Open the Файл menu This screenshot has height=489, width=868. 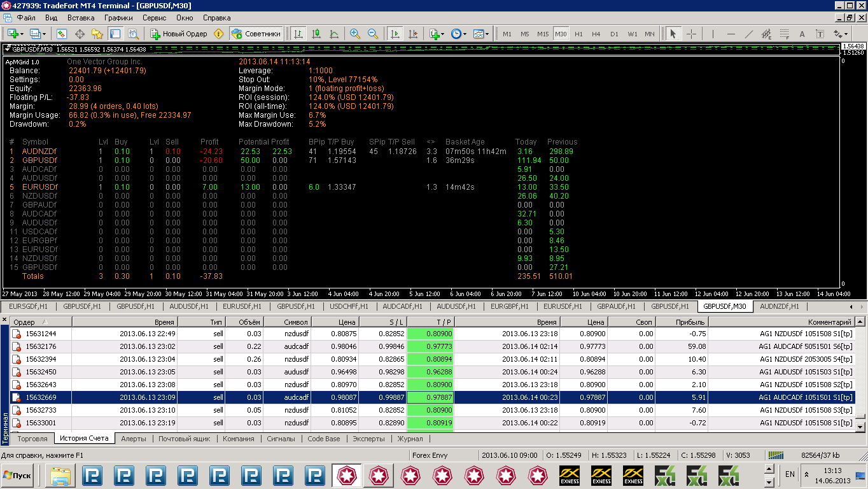point(26,18)
